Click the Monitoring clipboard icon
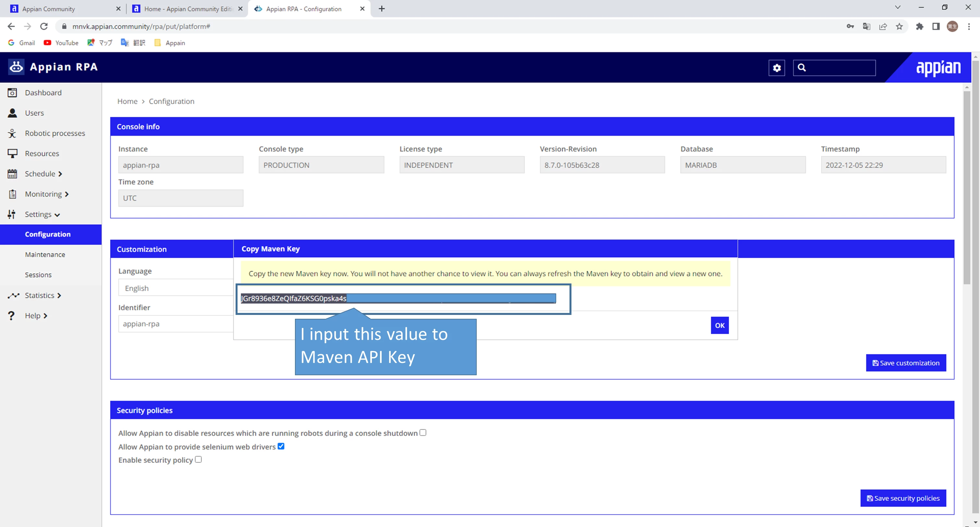This screenshot has width=980, height=527. pyautogui.click(x=12, y=194)
